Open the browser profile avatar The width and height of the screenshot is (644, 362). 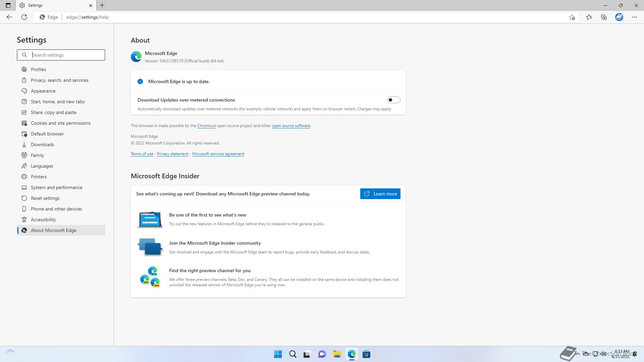click(619, 17)
